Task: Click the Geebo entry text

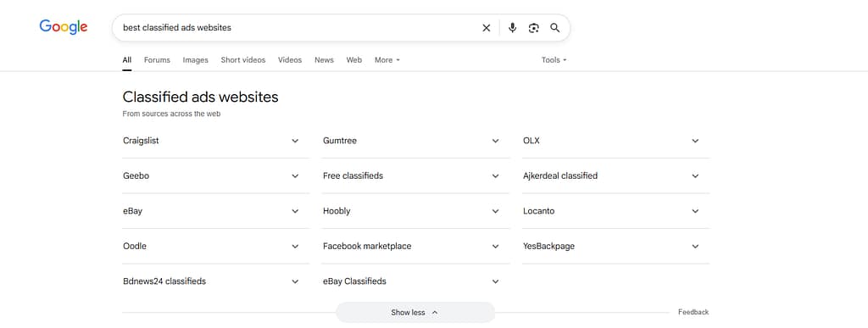Action: click(136, 176)
